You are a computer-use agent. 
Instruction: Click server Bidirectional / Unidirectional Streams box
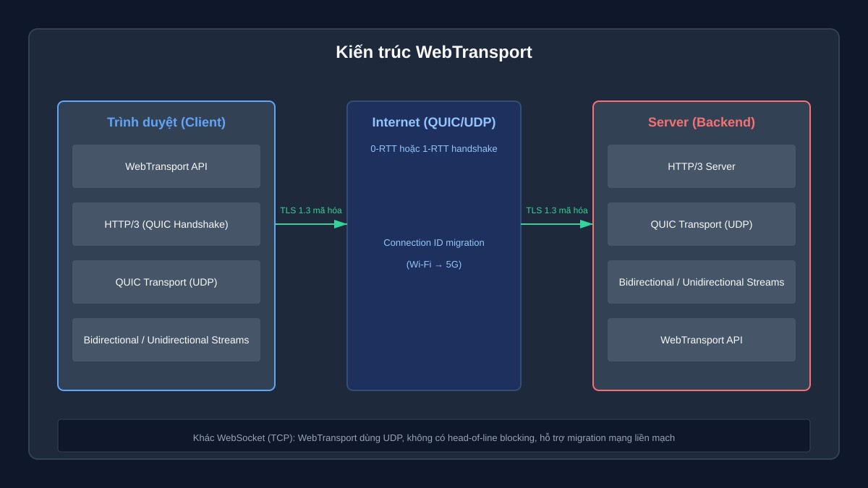pos(702,282)
